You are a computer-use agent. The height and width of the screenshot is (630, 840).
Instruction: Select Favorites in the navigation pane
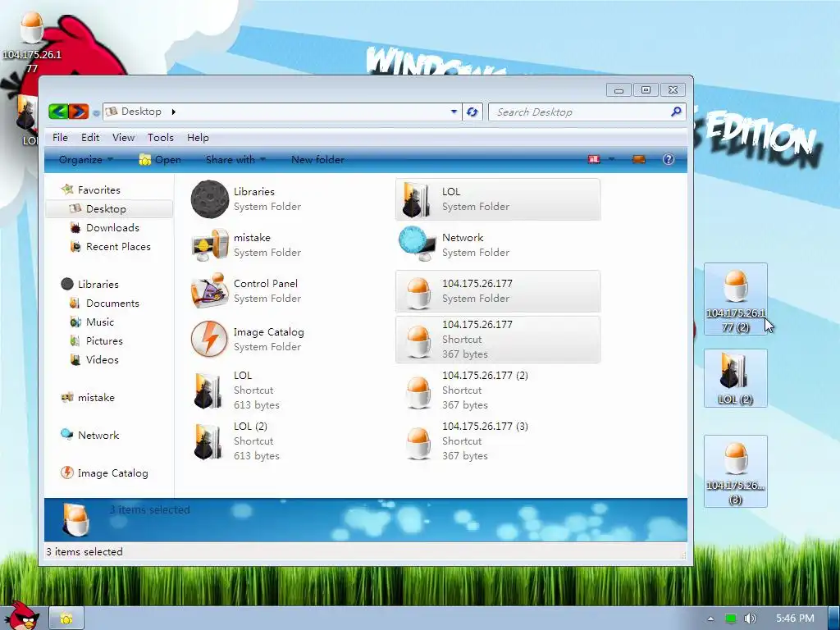(90, 189)
